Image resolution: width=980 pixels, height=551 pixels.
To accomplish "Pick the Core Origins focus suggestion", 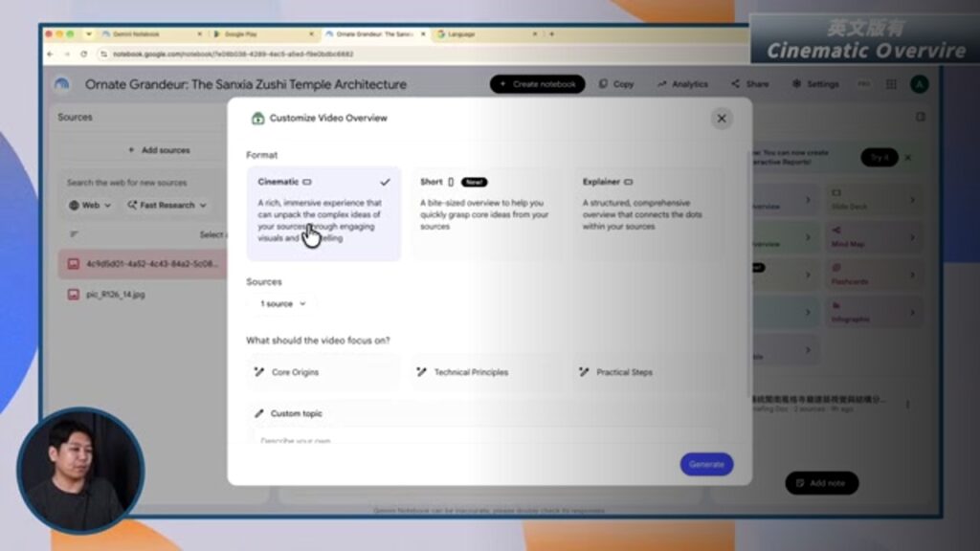I will [323, 372].
